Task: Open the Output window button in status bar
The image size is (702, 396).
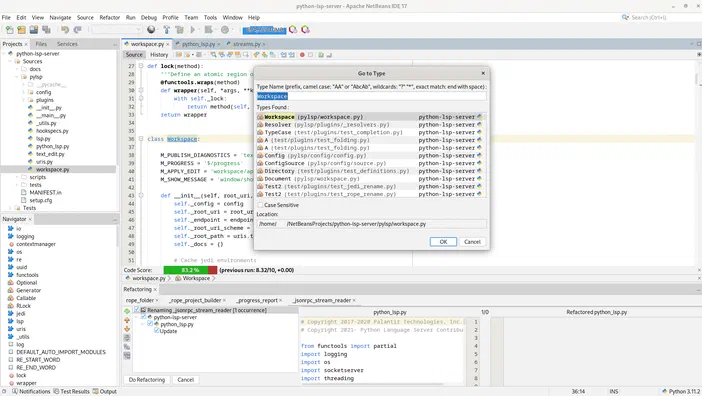Action: (104, 392)
